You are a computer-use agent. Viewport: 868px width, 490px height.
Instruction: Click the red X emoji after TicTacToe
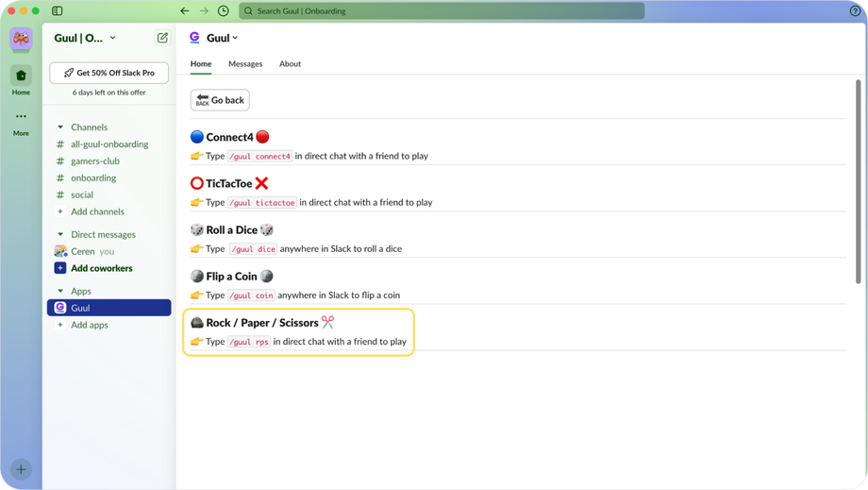(261, 183)
